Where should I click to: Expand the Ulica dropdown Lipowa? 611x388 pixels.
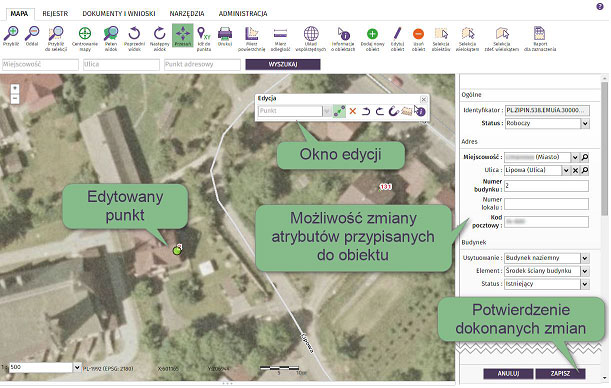(x=566, y=170)
